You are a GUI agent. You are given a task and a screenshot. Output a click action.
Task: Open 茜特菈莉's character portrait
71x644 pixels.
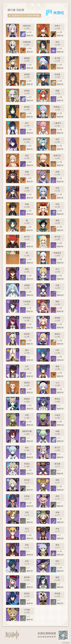(x=13, y=30)
